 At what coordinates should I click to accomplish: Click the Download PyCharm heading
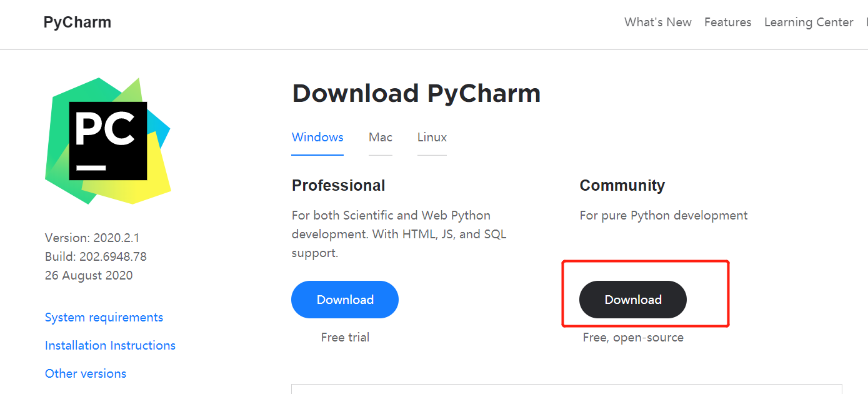click(416, 93)
